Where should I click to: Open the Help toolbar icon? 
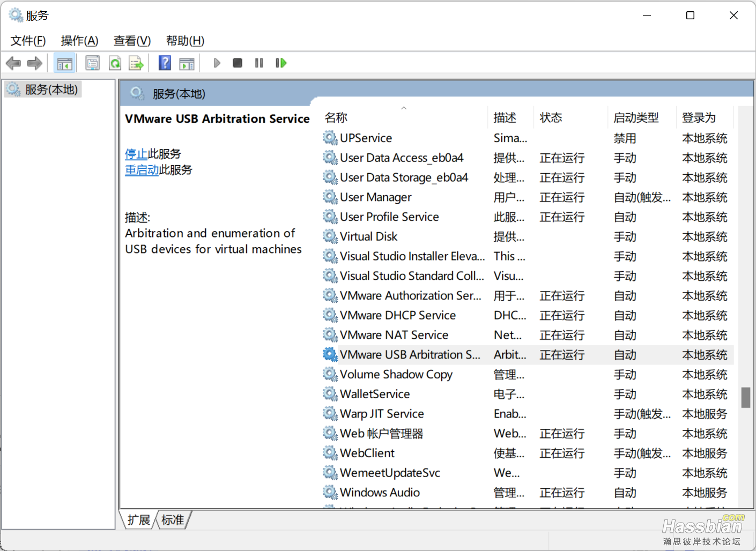(165, 63)
